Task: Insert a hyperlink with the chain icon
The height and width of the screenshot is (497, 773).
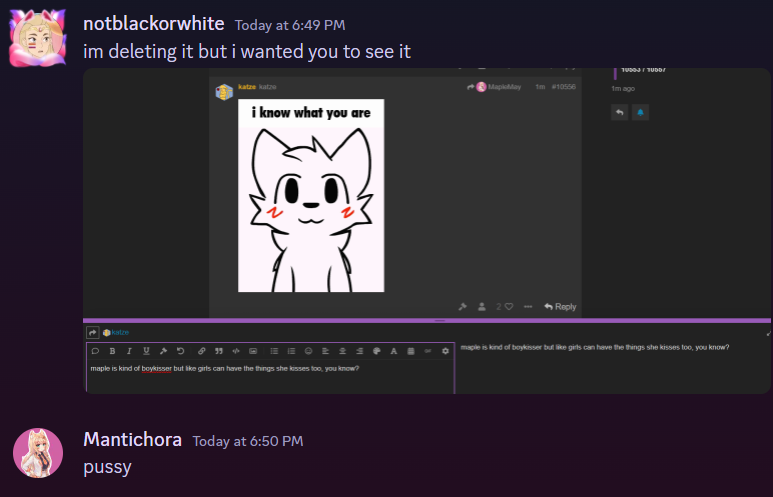Action: [x=202, y=351]
